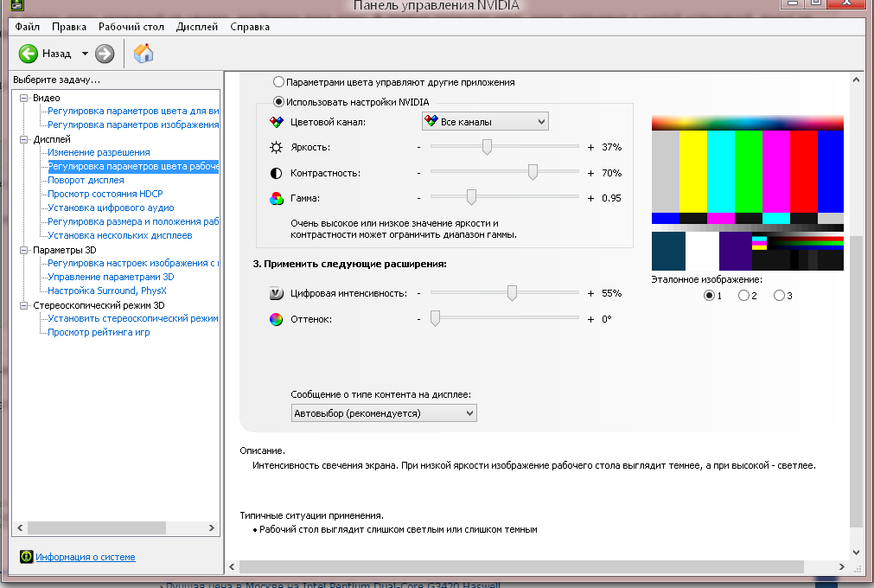This screenshot has width=874, height=588.
Task: Click the gamma minus sign
Action: pyautogui.click(x=418, y=198)
